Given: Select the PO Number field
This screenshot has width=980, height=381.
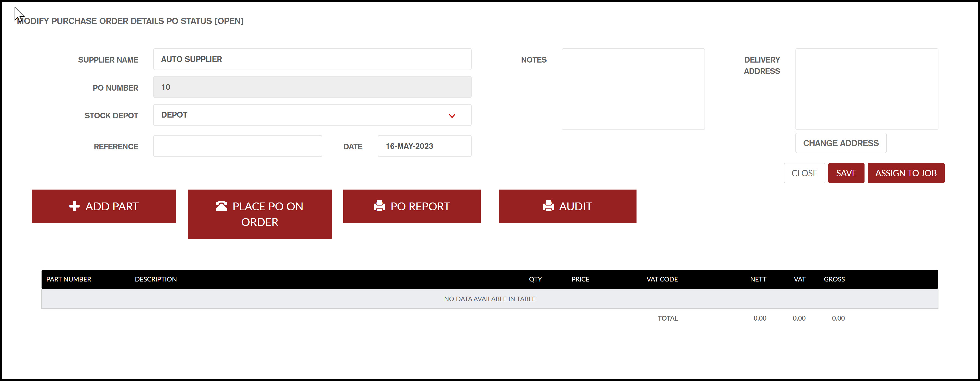Looking at the screenshot, I should (312, 87).
